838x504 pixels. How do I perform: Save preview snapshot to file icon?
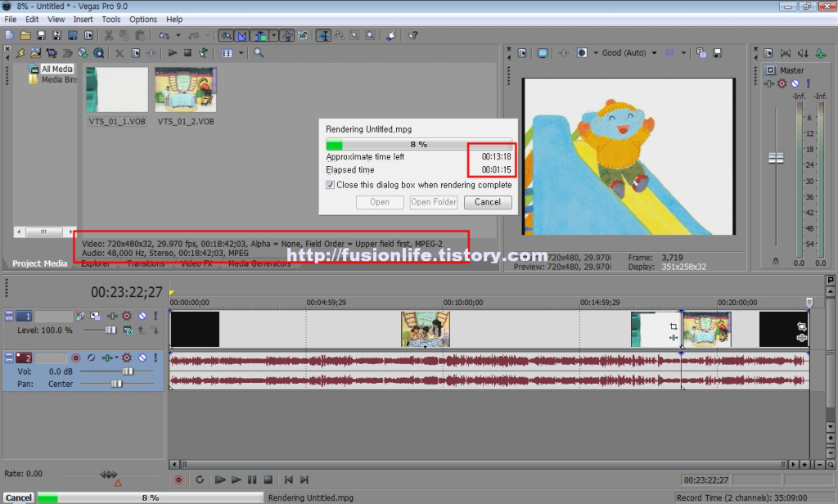click(x=718, y=53)
